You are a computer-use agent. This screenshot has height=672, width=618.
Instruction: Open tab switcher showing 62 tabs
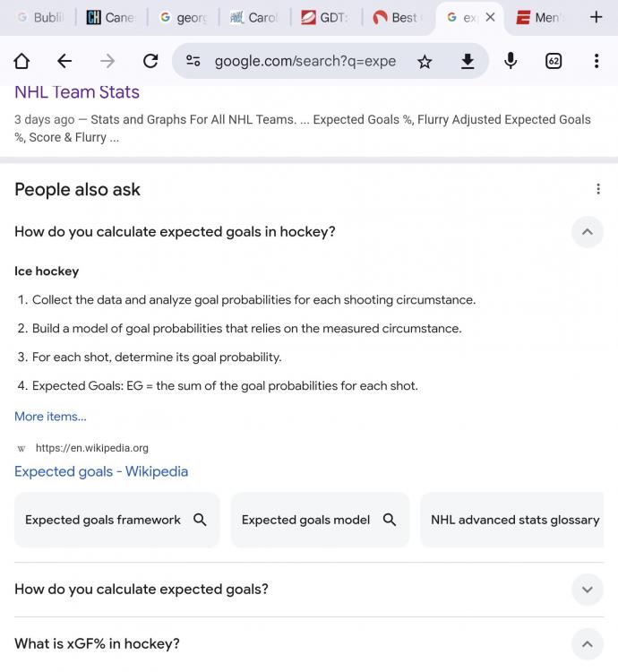[554, 61]
